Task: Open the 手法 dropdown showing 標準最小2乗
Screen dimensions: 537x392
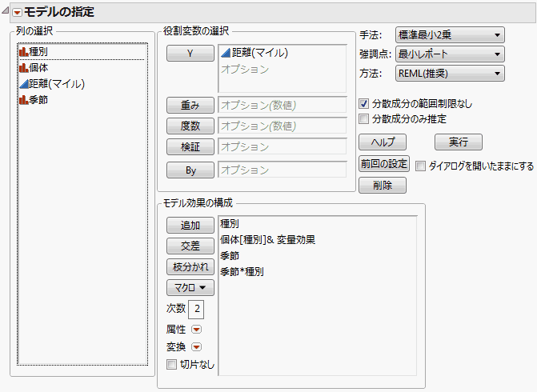Action: [x=450, y=35]
